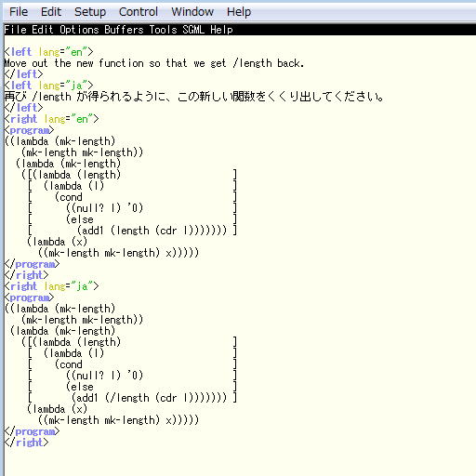Click first opening program tag

point(29,130)
